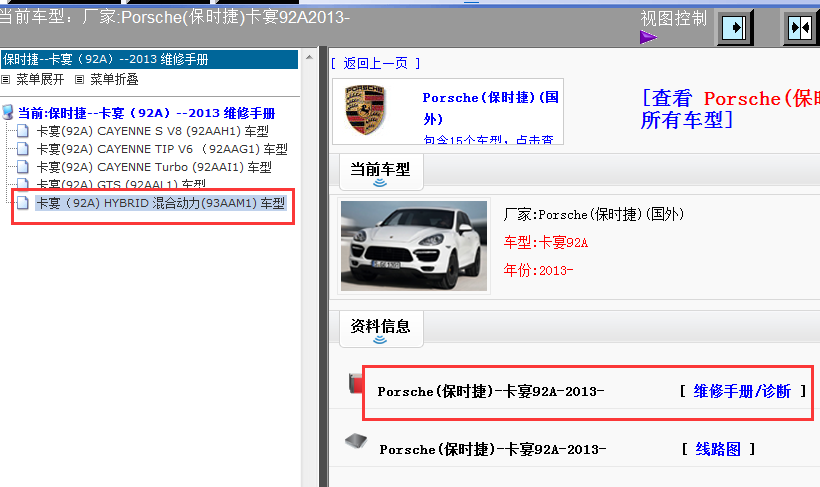Click the left panel scrollbar up arrow
820x487 pixels.
tap(309, 56)
